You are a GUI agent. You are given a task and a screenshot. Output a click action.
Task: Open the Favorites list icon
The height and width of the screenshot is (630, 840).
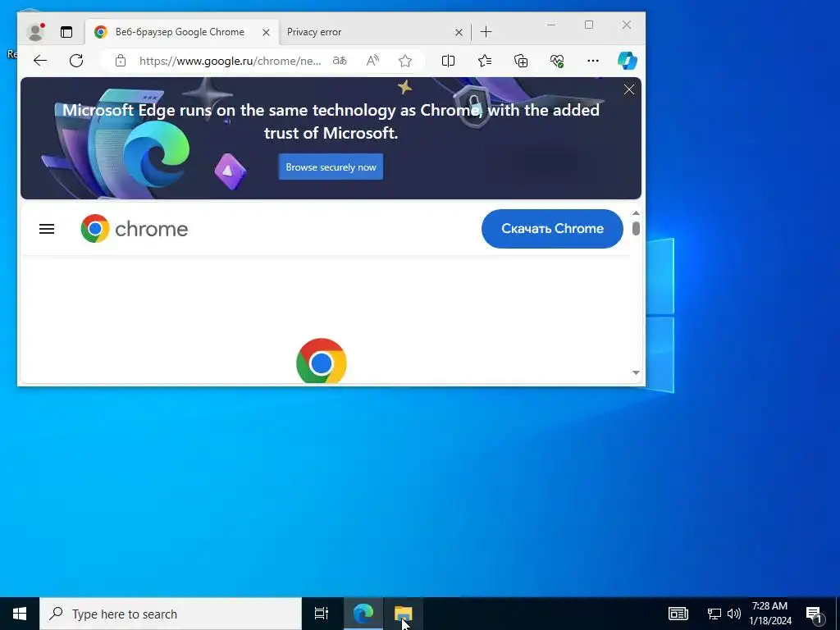tap(485, 61)
